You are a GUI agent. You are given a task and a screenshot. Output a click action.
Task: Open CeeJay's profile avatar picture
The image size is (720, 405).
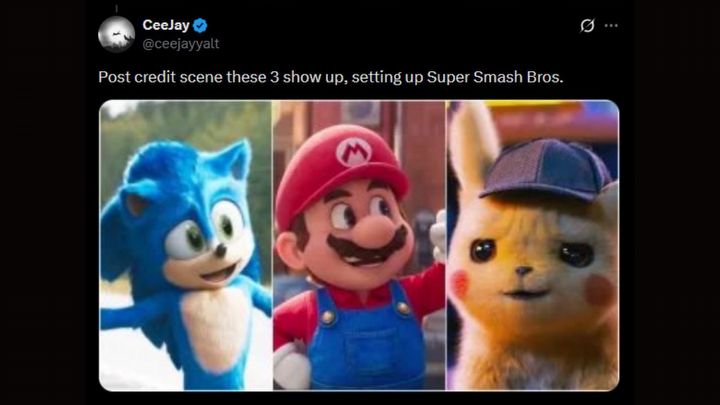pos(116,34)
